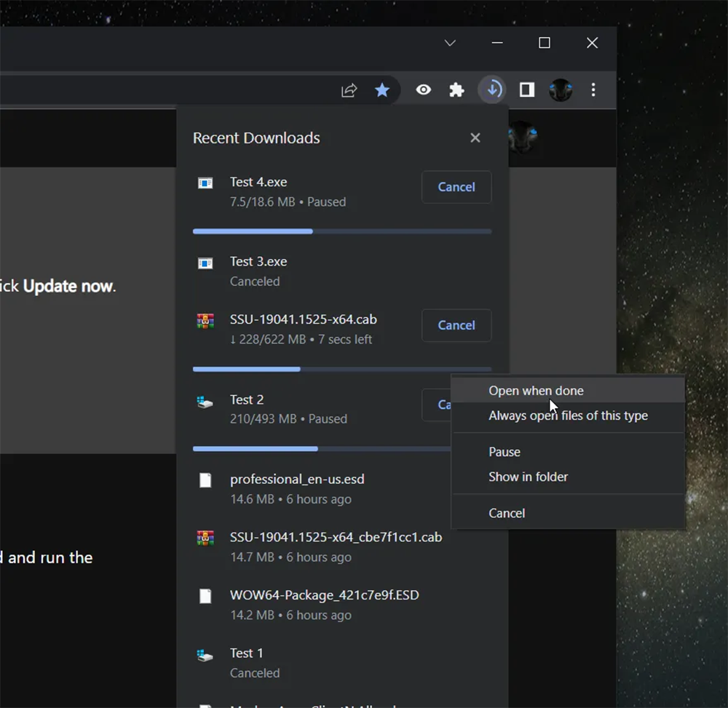Select 'Open when done' option

pyautogui.click(x=536, y=391)
